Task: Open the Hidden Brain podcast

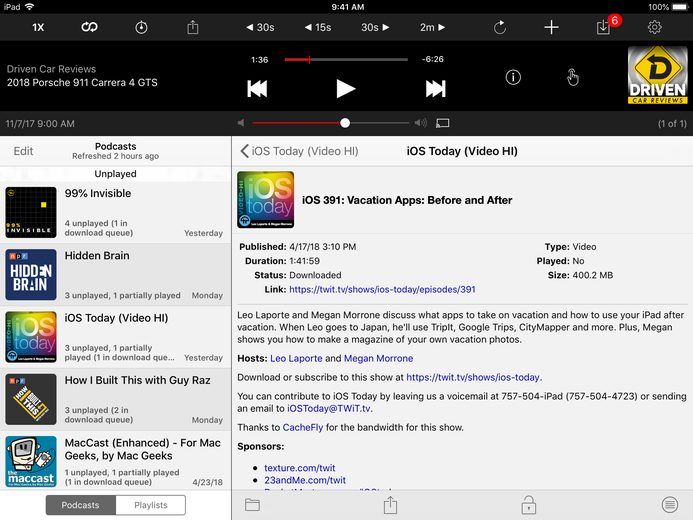Action: tap(115, 275)
